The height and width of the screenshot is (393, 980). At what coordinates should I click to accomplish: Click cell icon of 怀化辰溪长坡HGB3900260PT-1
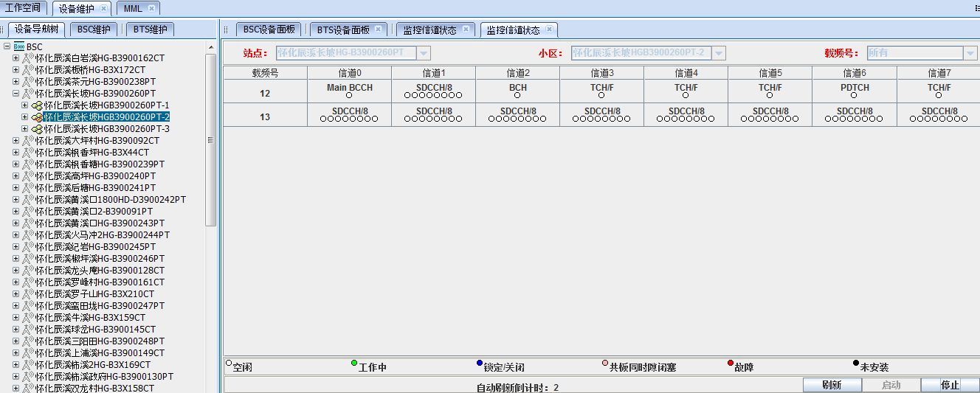(x=37, y=105)
